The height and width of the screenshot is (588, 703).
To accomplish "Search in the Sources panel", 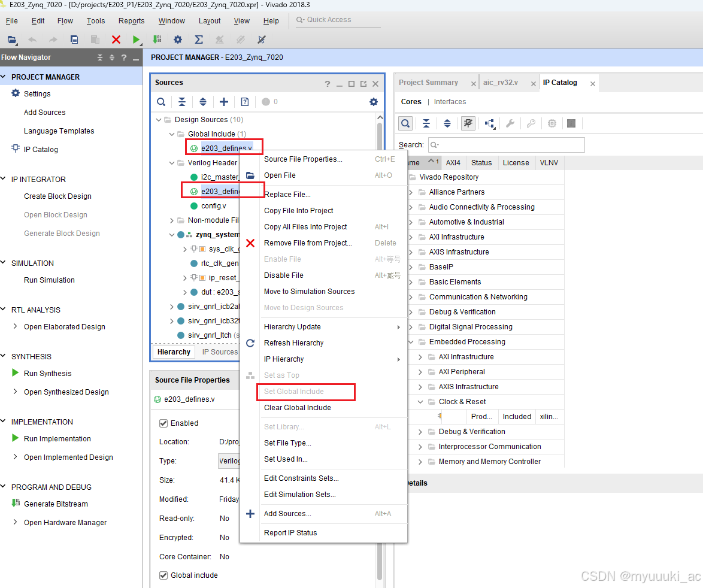I will pyautogui.click(x=161, y=102).
